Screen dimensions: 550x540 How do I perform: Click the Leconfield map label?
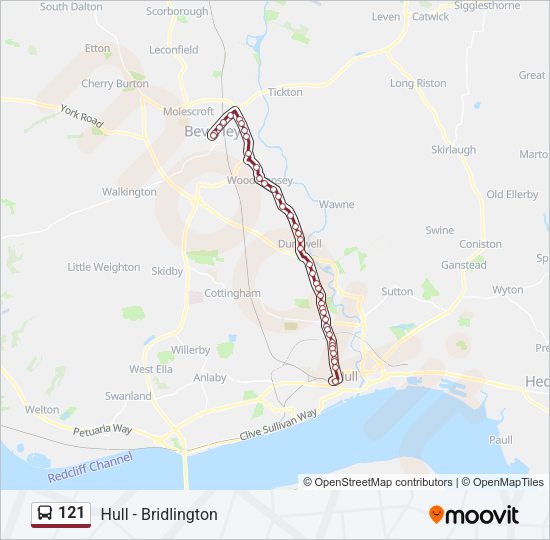(174, 50)
